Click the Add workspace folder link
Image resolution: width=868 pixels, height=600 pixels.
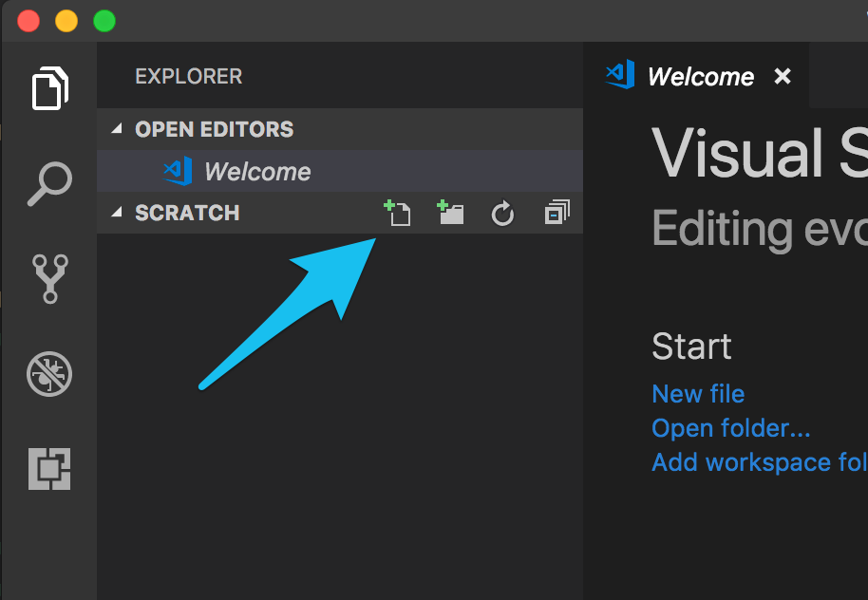click(760, 462)
